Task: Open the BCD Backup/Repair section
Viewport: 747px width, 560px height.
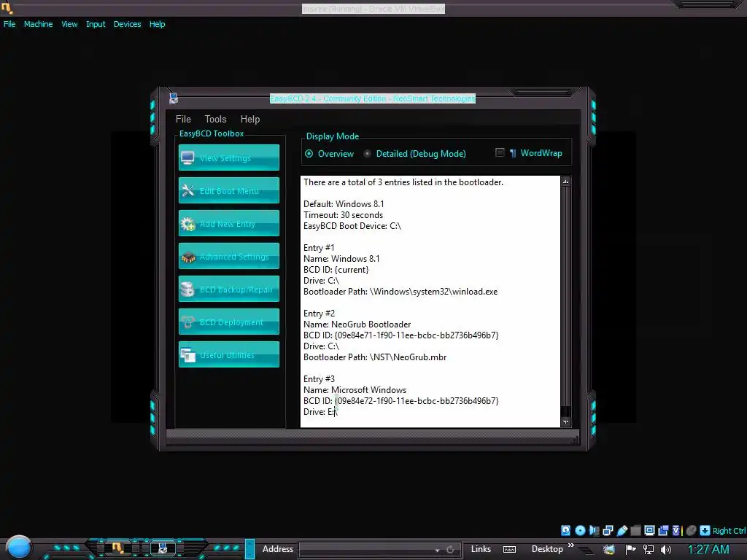Action: click(228, 289)
